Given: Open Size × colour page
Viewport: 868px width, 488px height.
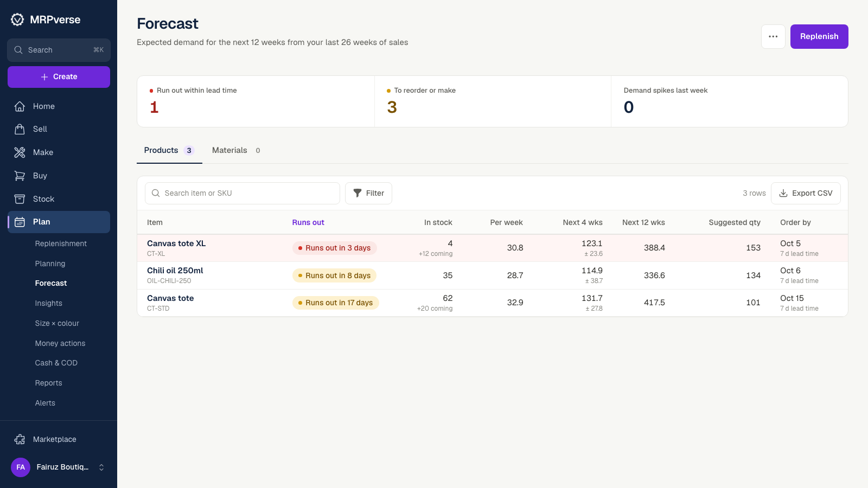Looking at the screenshot, I should point(57,323).
